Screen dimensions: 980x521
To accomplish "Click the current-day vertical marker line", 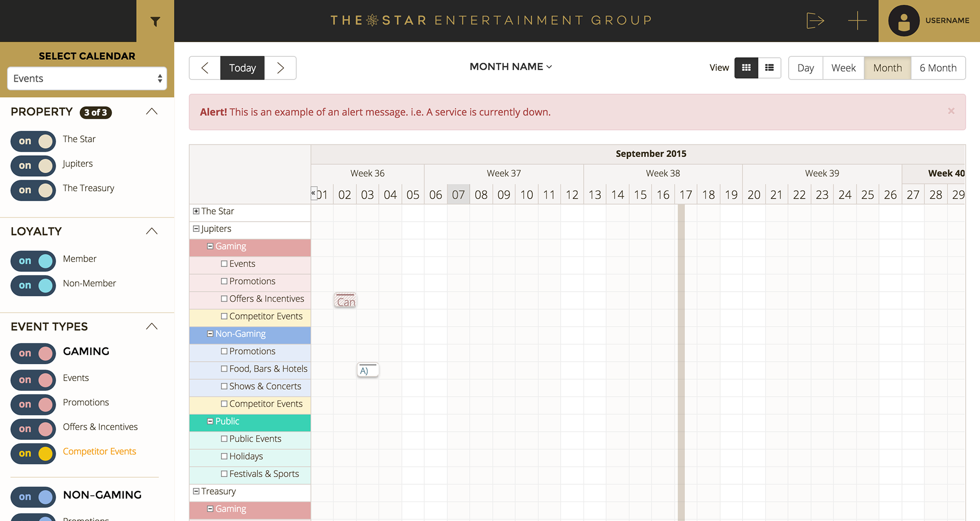I will pos(681,363).
